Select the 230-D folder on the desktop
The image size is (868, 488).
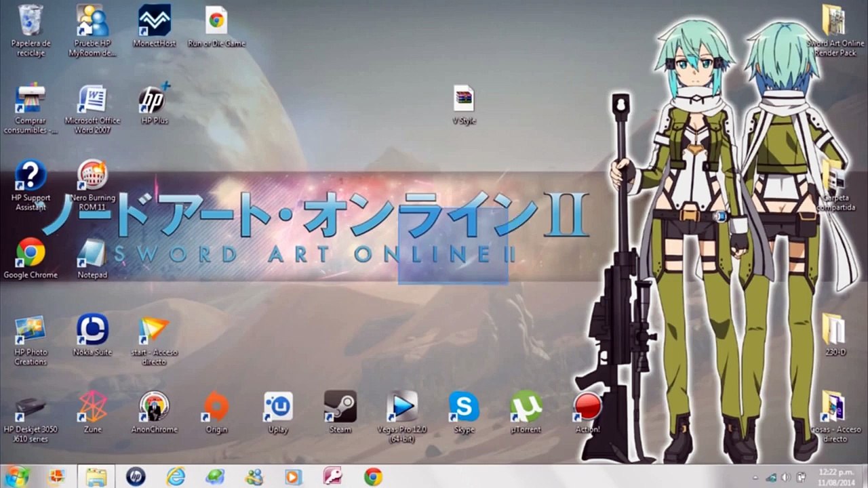[x=835, y=335]
